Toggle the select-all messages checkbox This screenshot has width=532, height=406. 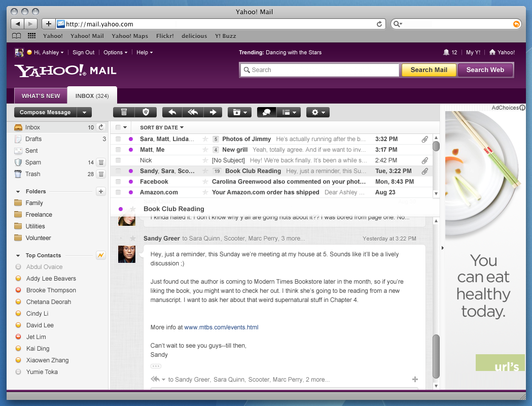118,127
